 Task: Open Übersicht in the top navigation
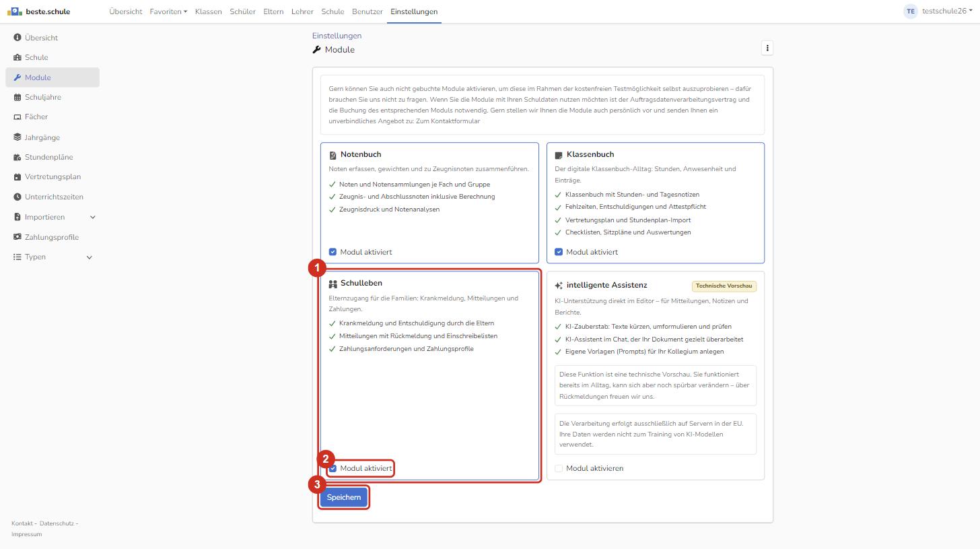(x=126, y=11)
